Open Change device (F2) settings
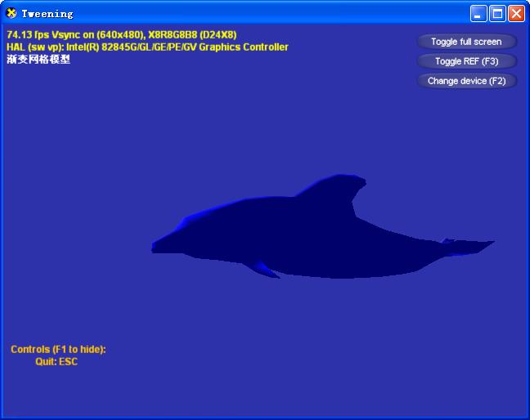The height and width of the screenshot is (420, 530). (467, 81)
